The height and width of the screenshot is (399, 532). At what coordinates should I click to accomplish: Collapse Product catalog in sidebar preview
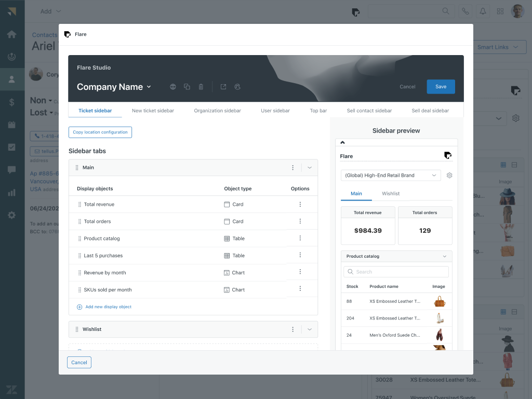(x=445, y=256)
